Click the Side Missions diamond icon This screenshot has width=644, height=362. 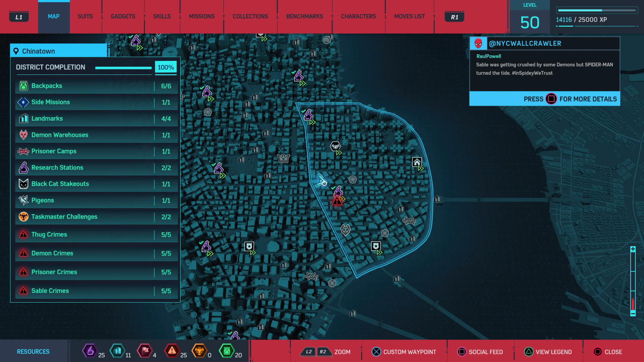point(23,102)
